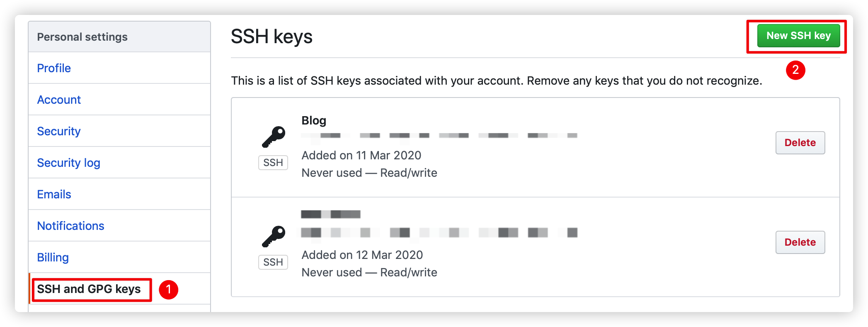Click the Blog key title
Screen dimensions: 868x327
click(314, 120)
